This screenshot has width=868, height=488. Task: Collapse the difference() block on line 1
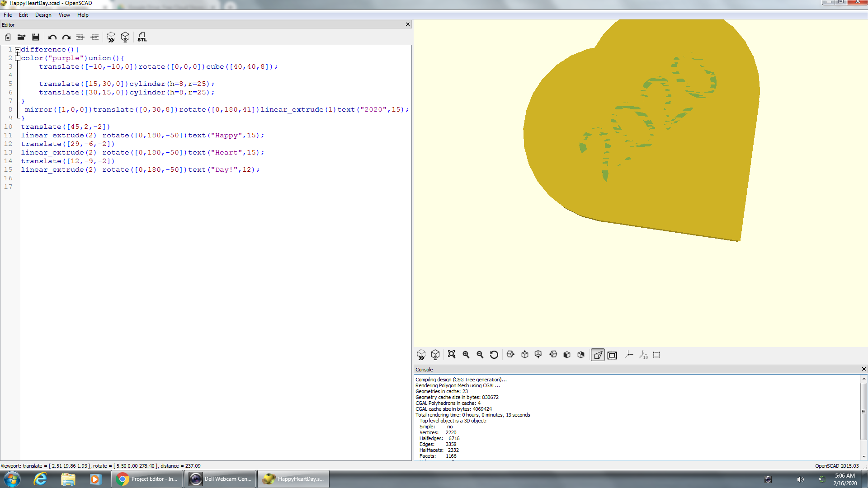[x=17, y=50]
